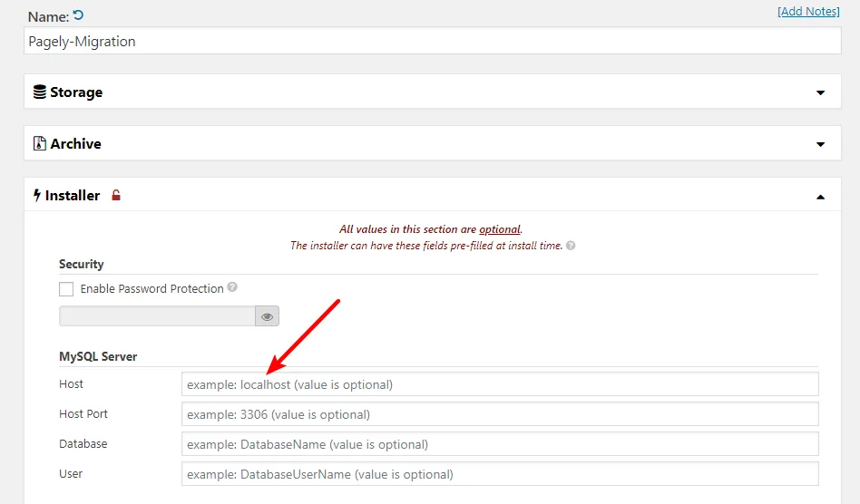860x504 pixels.
Task: Focus the Host Port input field
Action: (500, 414)
